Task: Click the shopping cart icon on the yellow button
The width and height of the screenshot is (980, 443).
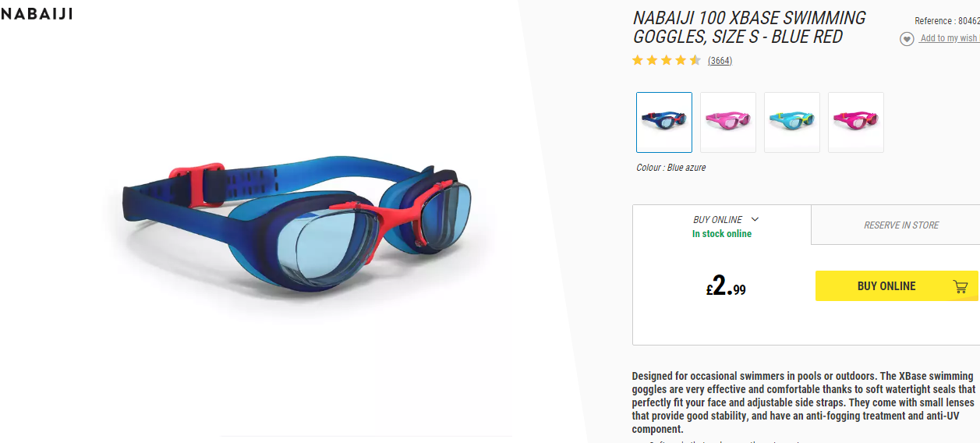Action: point(961,286)
